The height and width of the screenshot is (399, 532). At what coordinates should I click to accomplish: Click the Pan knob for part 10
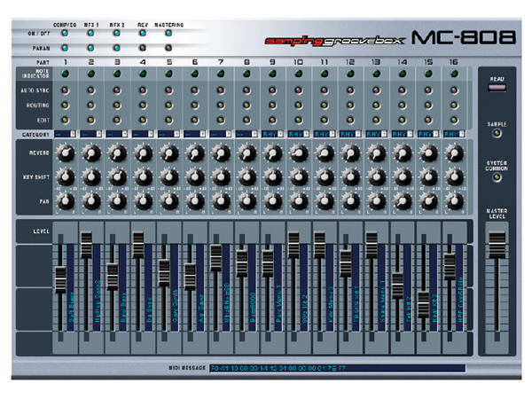point(299,201)
